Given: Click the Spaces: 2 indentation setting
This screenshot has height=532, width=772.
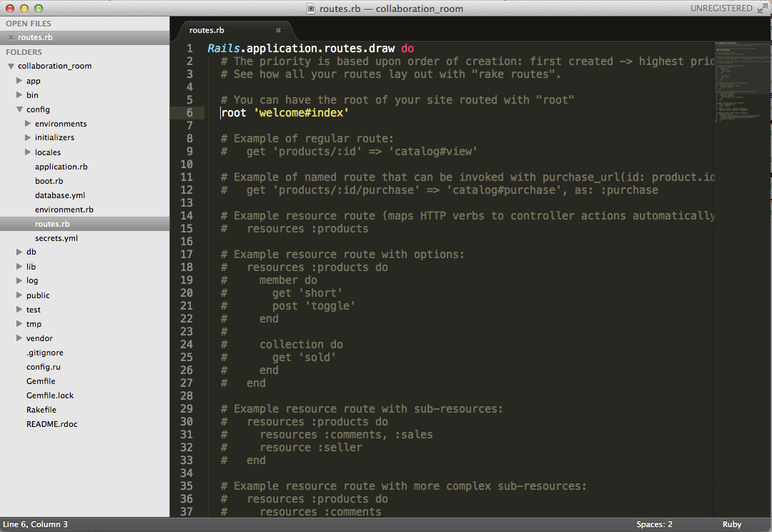Looking at the screenshot, I should point(654,525).
